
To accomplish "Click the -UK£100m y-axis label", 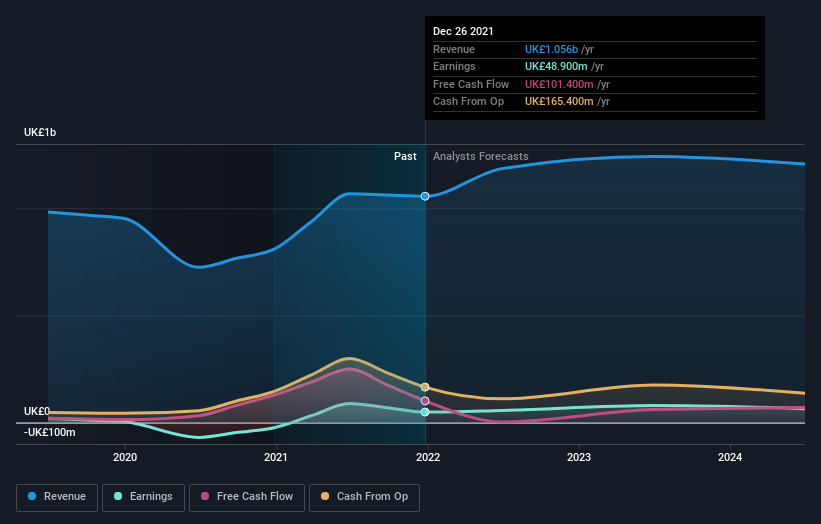I will (50, 432).
